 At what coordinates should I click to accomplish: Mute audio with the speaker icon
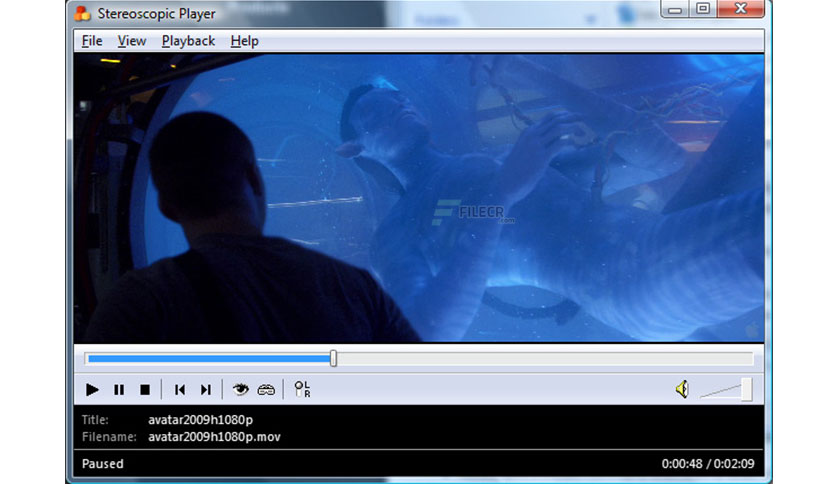(x=682, y=389)
